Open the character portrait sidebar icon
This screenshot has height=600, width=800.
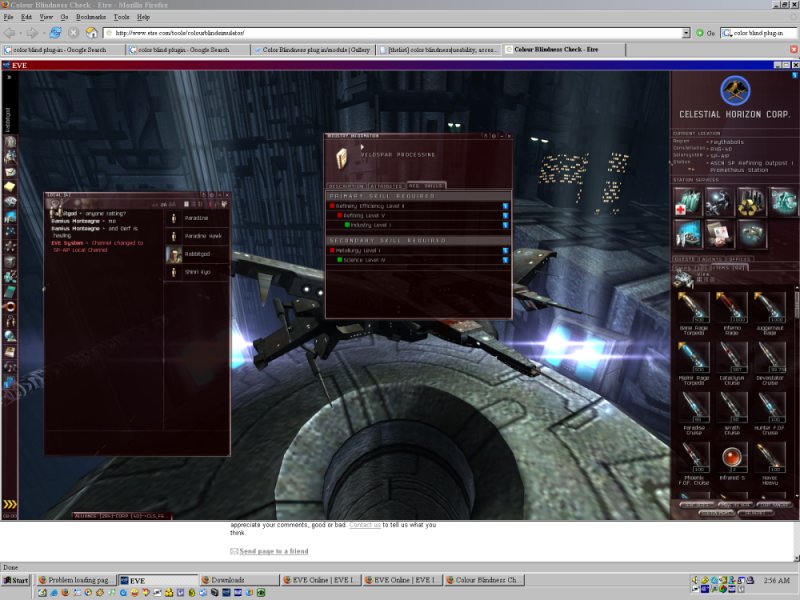pyautogui.click(x=10, y=142)
